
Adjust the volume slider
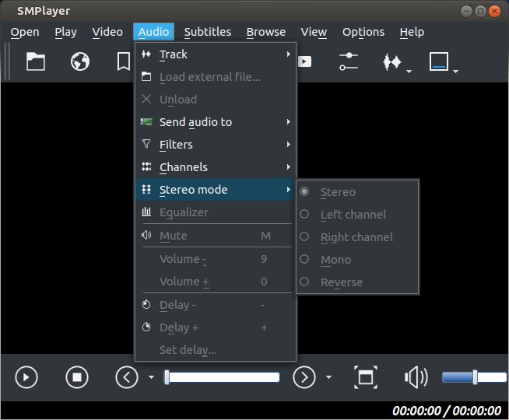click(474, 377)
